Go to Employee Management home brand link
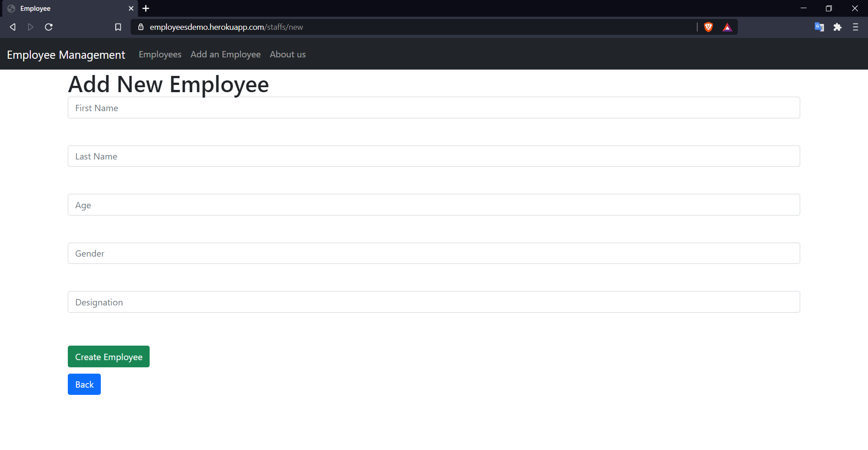This screenshot has width=868, height=450. 66,55
